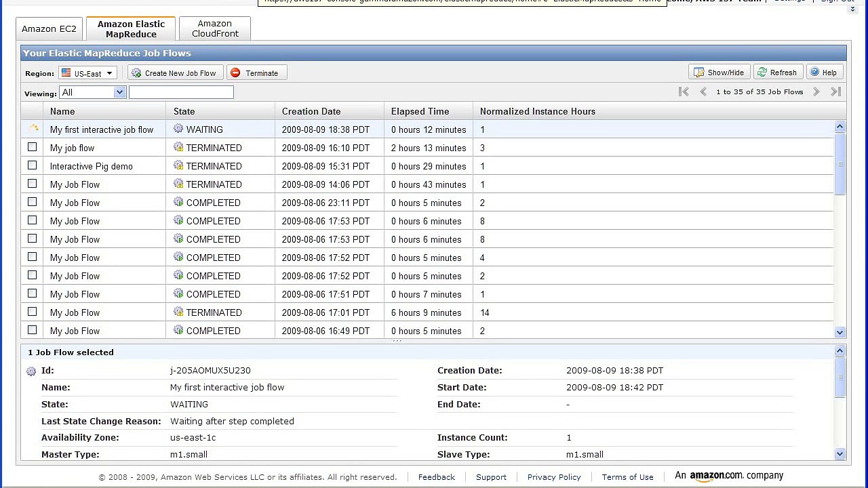This screenshot has height=488, width=868.
Task: Click the gear icon beside the Id field
Action: tap(31, 371)
